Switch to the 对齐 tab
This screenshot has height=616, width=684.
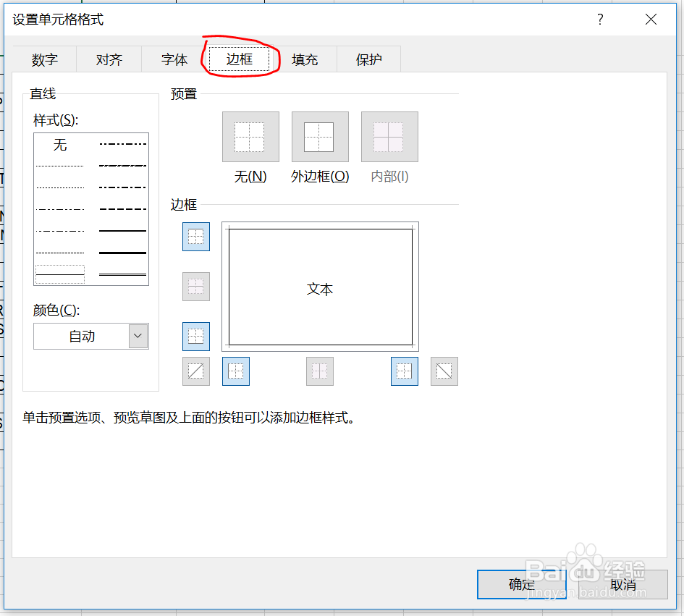[x=109, y=59]
